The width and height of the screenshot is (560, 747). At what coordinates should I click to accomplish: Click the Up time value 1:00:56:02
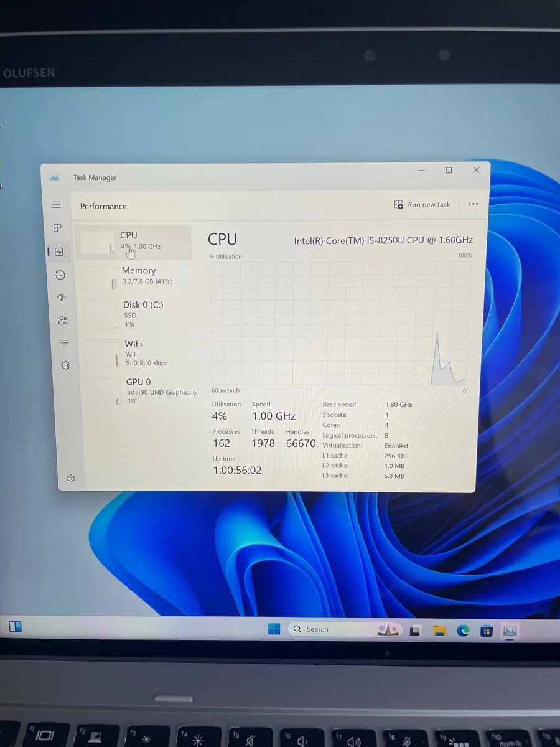tap(237, 471)
